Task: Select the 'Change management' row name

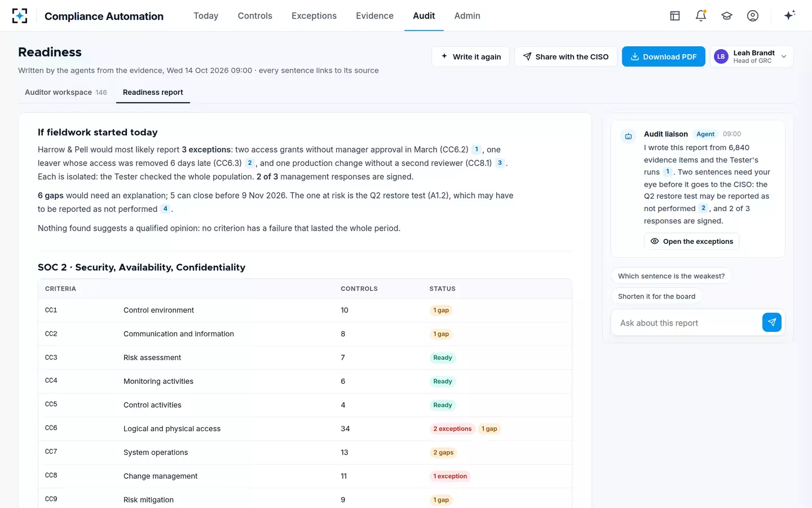Action: click(160, 476)
